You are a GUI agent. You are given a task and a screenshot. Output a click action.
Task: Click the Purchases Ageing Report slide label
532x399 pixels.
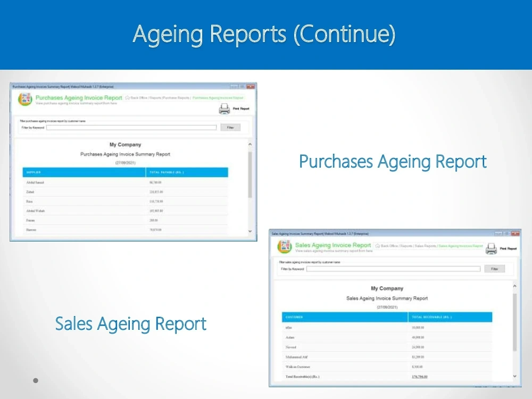point(393,162)
